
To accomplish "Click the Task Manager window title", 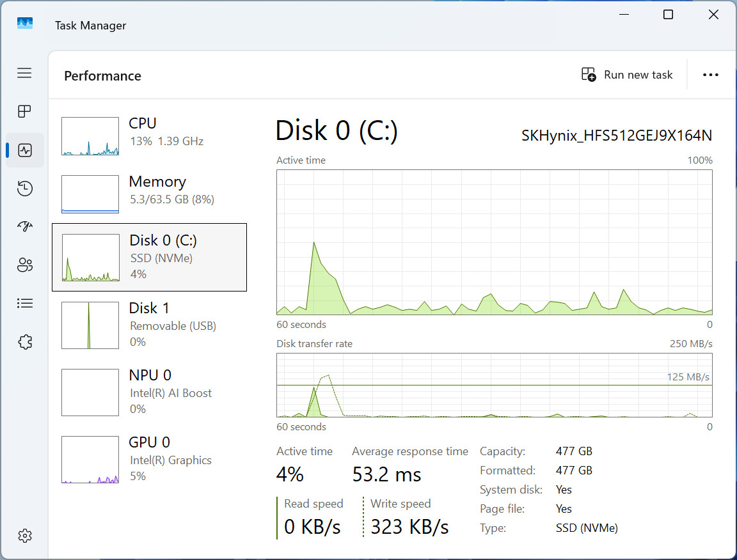I will pyautogui.click(x=90, y=26).
